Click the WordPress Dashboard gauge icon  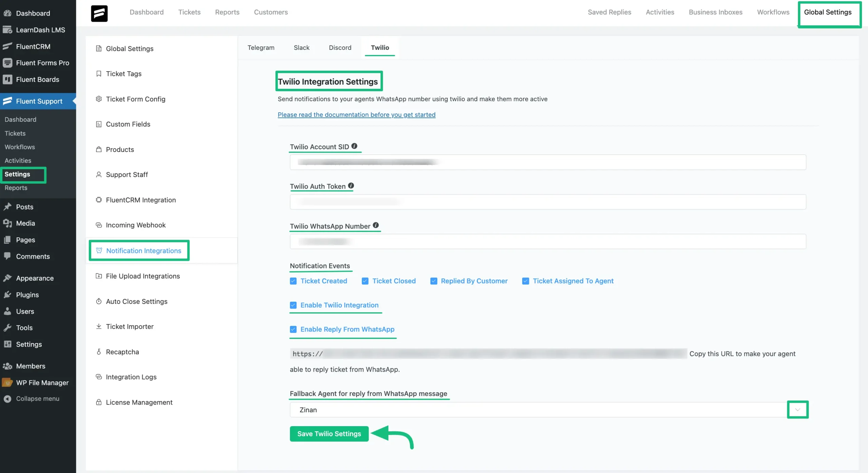click(7, 13)
